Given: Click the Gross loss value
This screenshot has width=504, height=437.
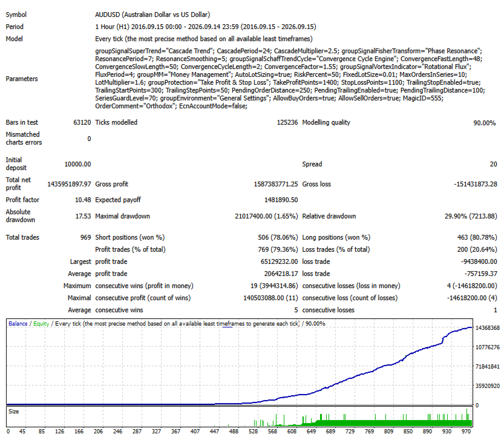Looking at the screenshot, I should click(x=476, y=184).
